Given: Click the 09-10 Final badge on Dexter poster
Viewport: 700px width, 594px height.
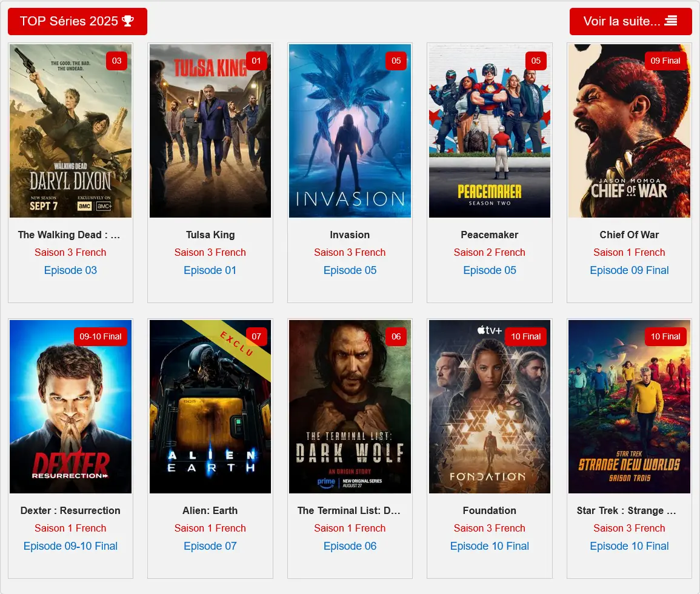Looking at the screenshot, I should point(101,337).
